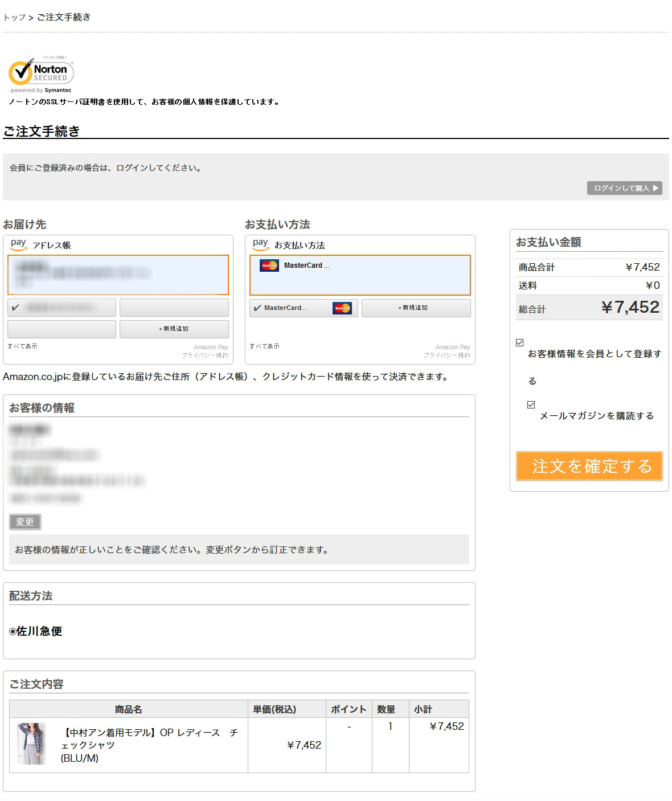The width and height of the screenshot is (672, 801).
Task: Expand すべて表示 in the address book
Action: (23, 346)
